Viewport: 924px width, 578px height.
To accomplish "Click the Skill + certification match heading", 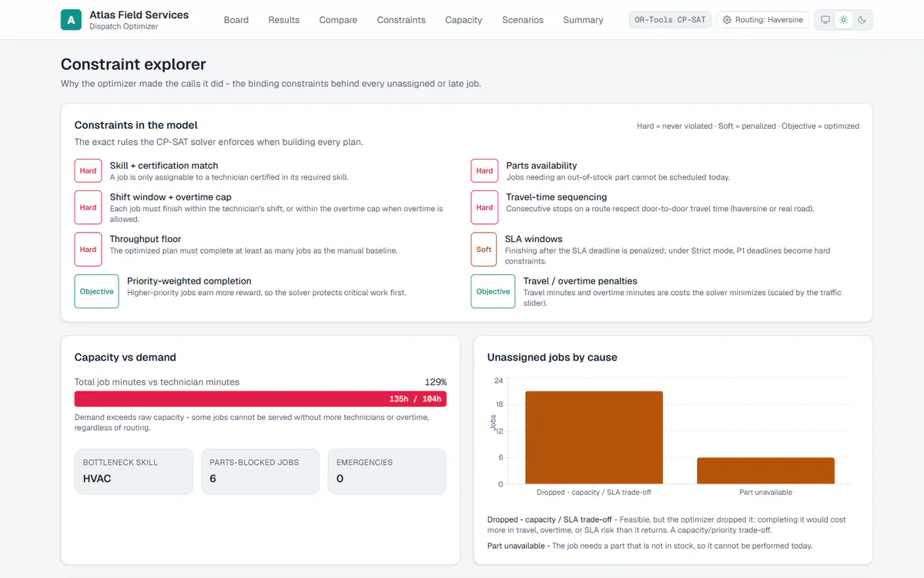I will click(x=164, y=166).
